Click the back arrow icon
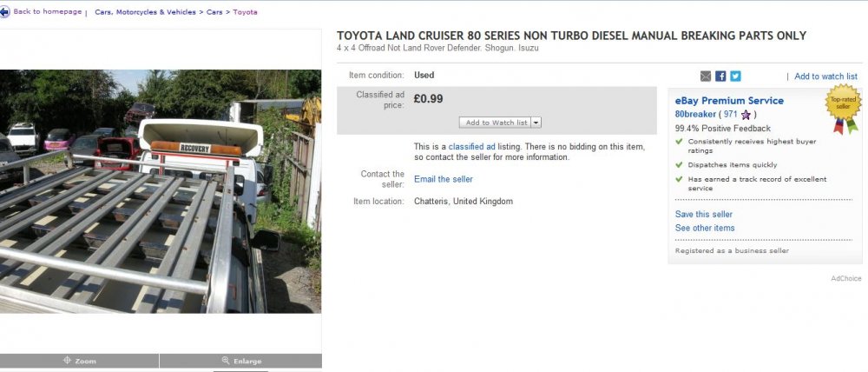The image size is (868, 372). pyautogui.click(x=5, y=12)
